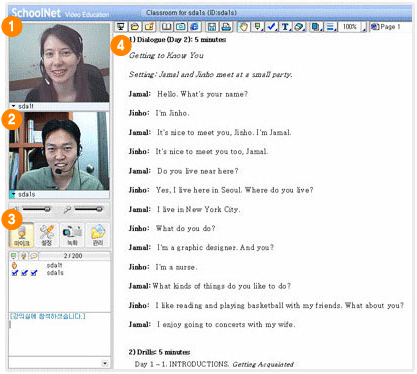Viewport: 417px width, 374px height.
Task: Click the 'Getting to Know You' title
Action: click(166, 55)
